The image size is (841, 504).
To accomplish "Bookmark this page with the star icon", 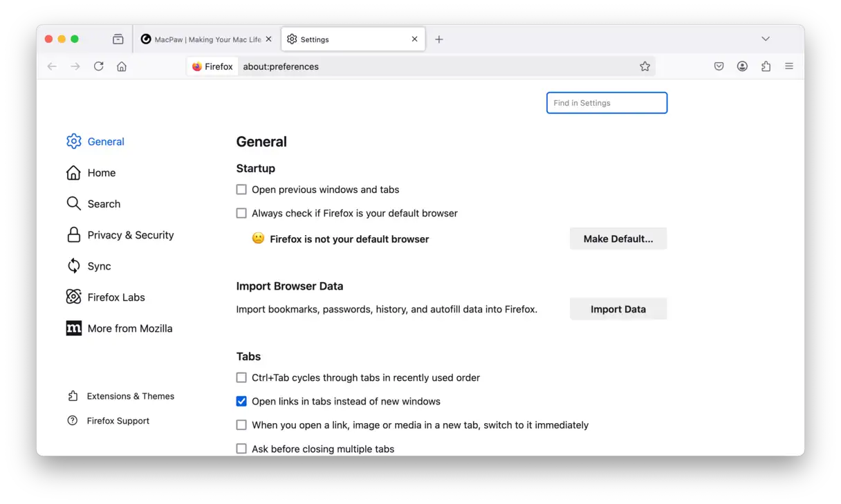I will [645, 66].
